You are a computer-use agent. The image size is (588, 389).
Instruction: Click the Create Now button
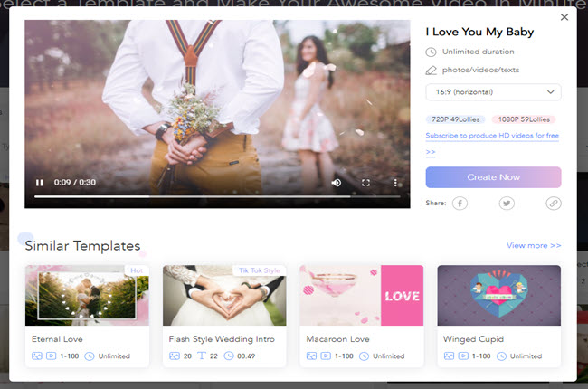click(x=494, y=177)
